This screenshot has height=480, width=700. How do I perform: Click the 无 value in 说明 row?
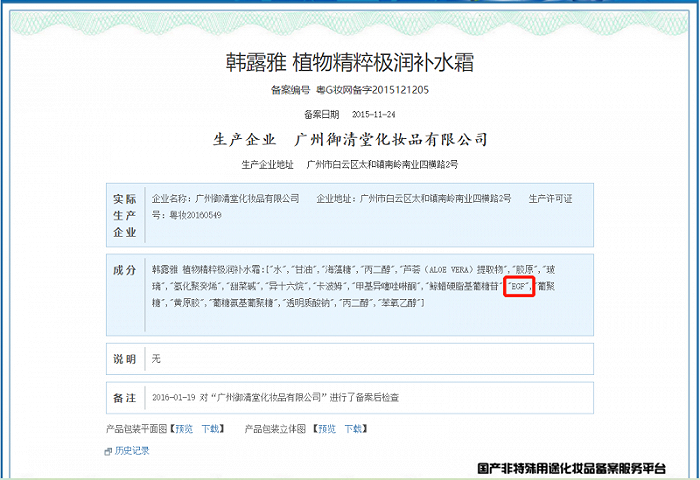coord(156,359)
